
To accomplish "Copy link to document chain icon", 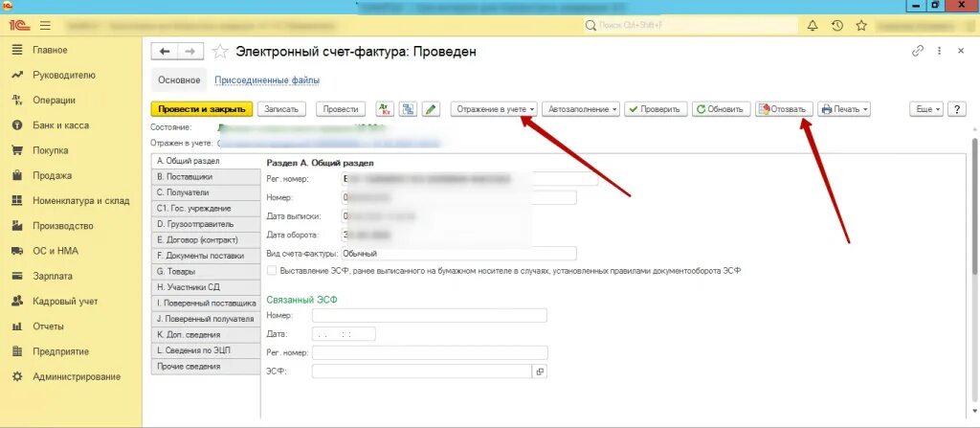I will point(918,52).
